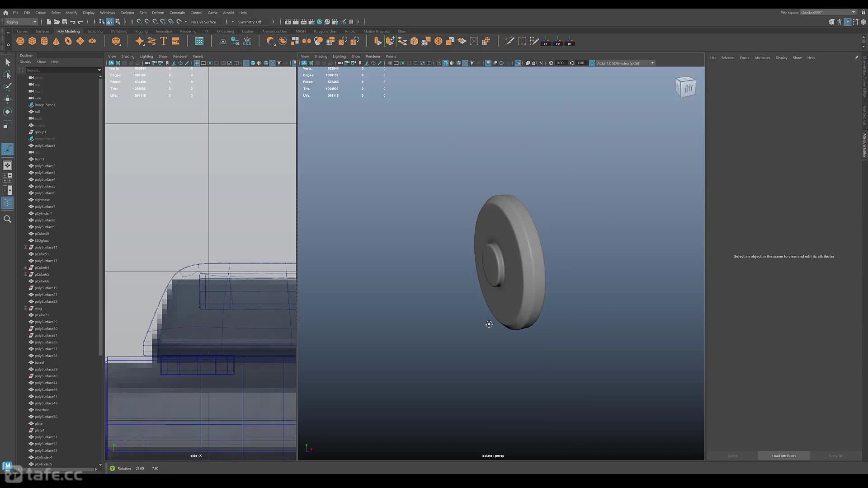Click the FT shelf icon
Screen dimensions: 868x488
tap(546, 41)
